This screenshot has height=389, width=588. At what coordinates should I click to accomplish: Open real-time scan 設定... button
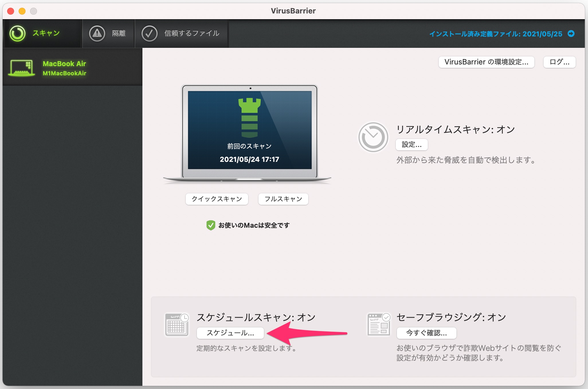(411, 145)
